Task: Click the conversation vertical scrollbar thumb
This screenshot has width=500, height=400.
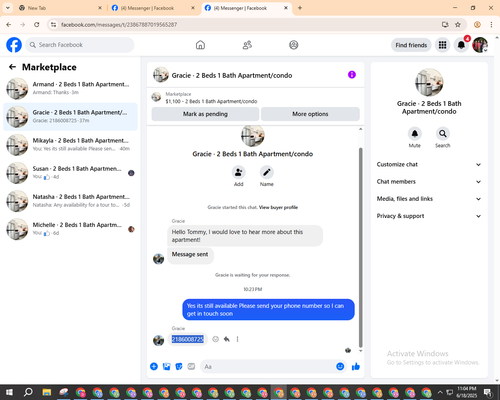Action: [360, 248]
